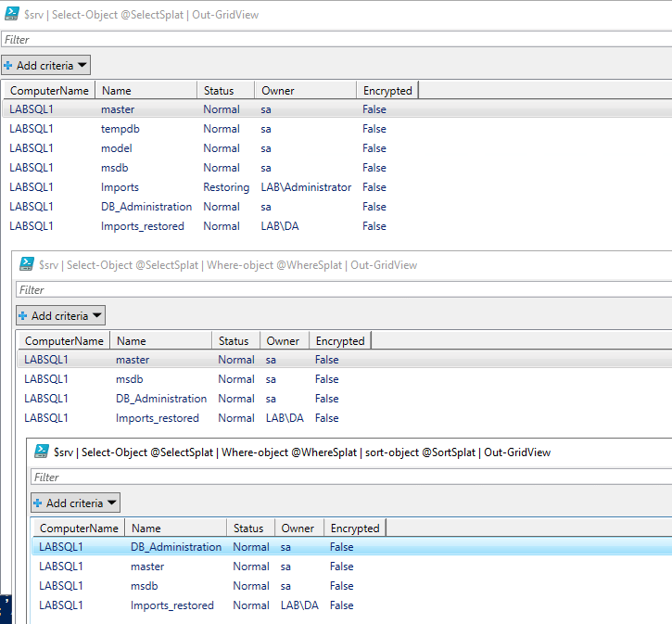Click the ComputerName header in the topmost grid
672x624 pixels.
coord(49,91)
